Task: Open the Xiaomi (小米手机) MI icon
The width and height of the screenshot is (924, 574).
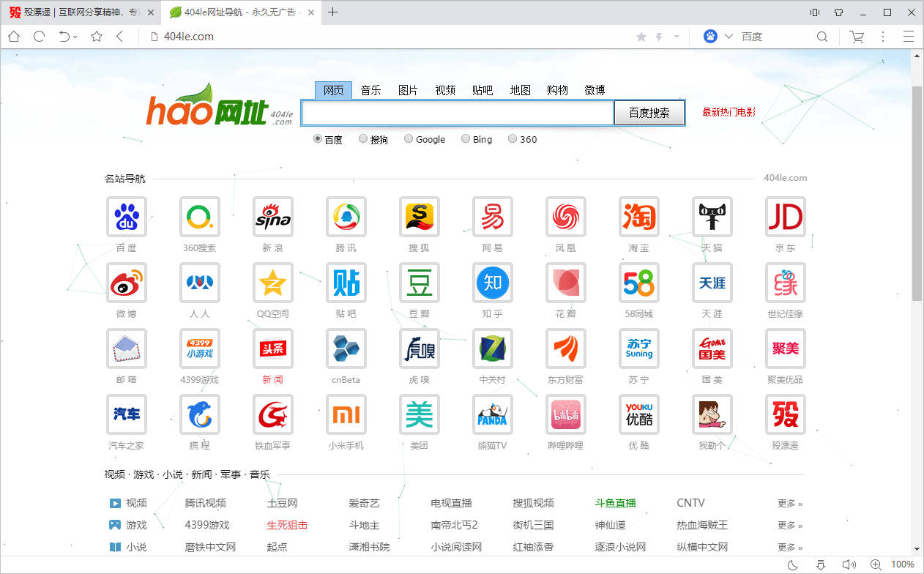Action: (x=346, y=414)
